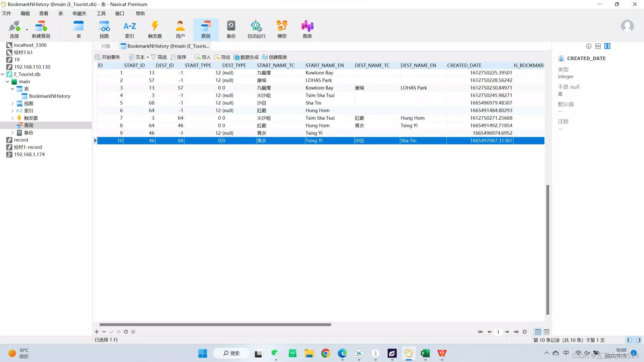Refresh the table data

(126, 332)
